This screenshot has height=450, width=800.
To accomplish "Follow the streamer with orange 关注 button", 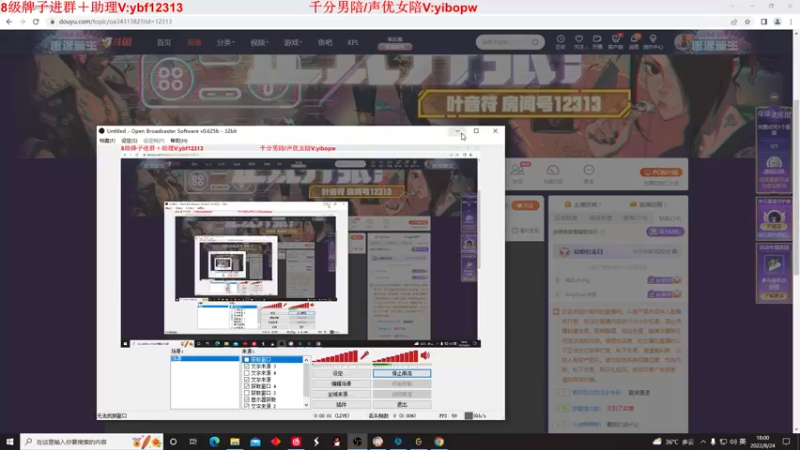I will 525,206.
